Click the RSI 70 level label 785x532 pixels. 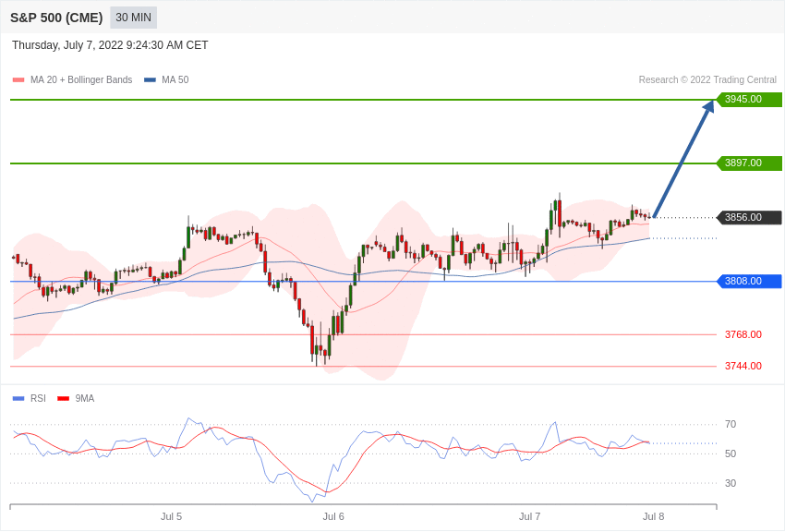731,425
